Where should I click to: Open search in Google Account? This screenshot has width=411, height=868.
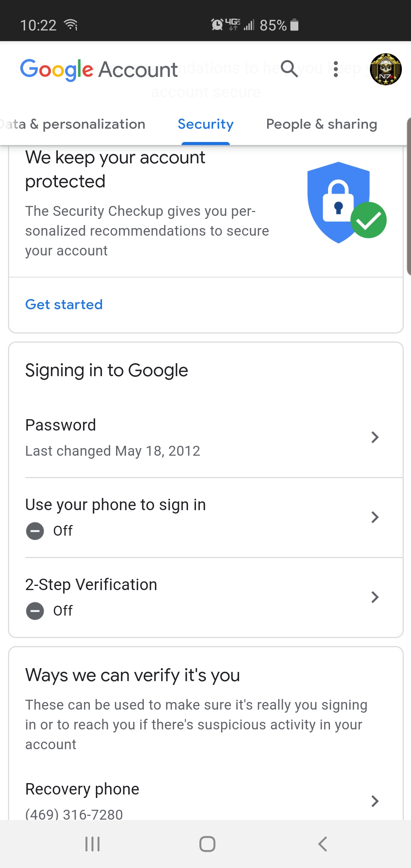290,70
